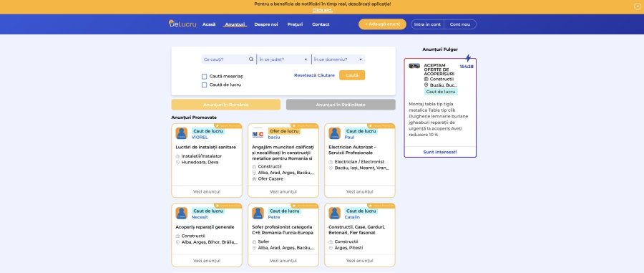The image size is (644, 273).
Task: Click the search magnifier icon
Action: [x=251, y=59]
